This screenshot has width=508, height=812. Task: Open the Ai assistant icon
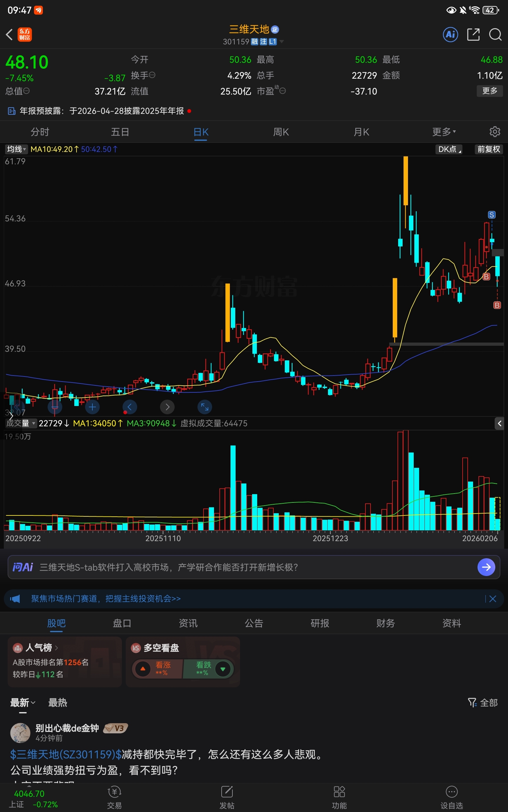tap(450, 34)
